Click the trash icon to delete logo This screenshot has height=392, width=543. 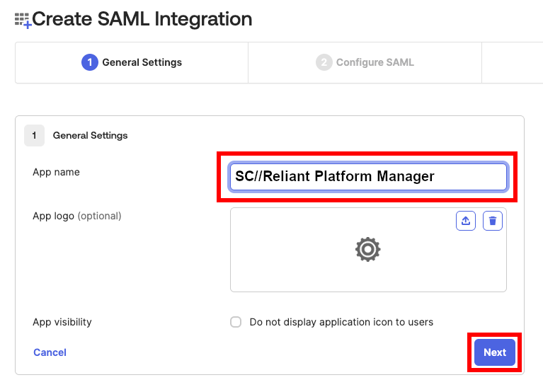click(x=493, y=221)
